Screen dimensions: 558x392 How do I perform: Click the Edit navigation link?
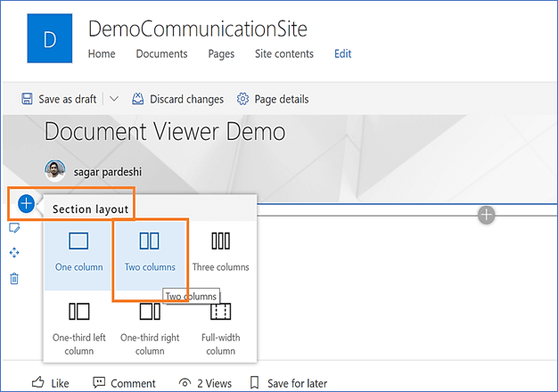(342, 54)
